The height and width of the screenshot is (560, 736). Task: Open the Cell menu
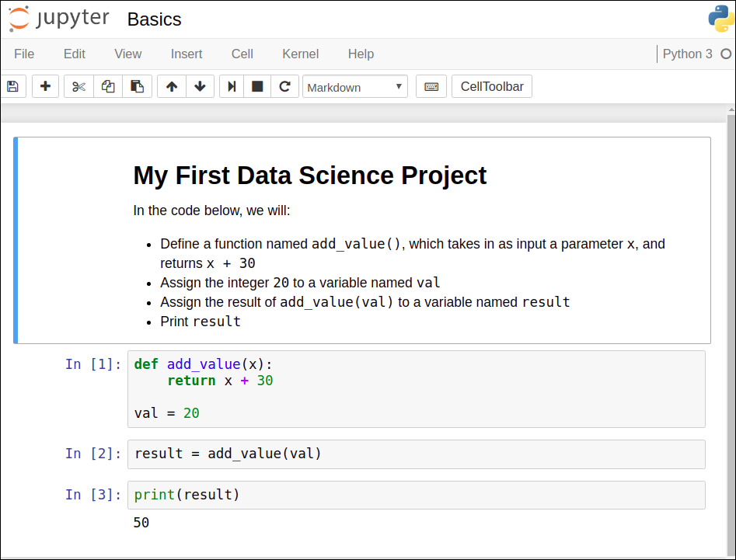(x=242, y=54)
